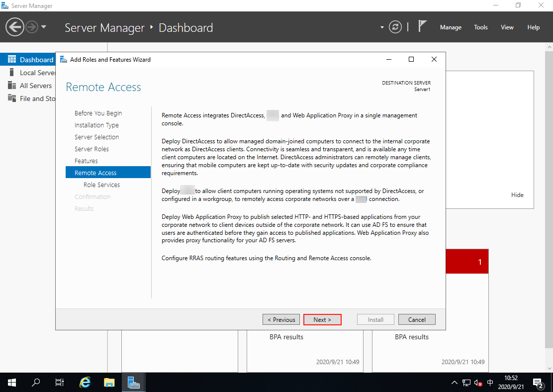Select Dashboard in the sidebar

[28, 60]
